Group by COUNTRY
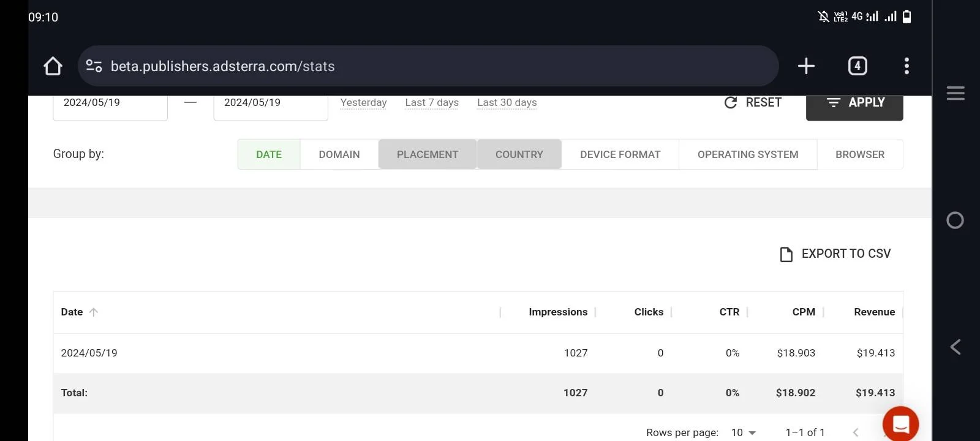Screen dimensions: 980x441 click(519, 154)
